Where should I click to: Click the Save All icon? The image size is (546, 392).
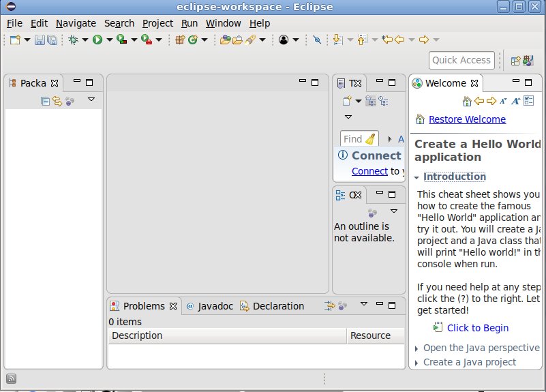(x=52, y=40)
